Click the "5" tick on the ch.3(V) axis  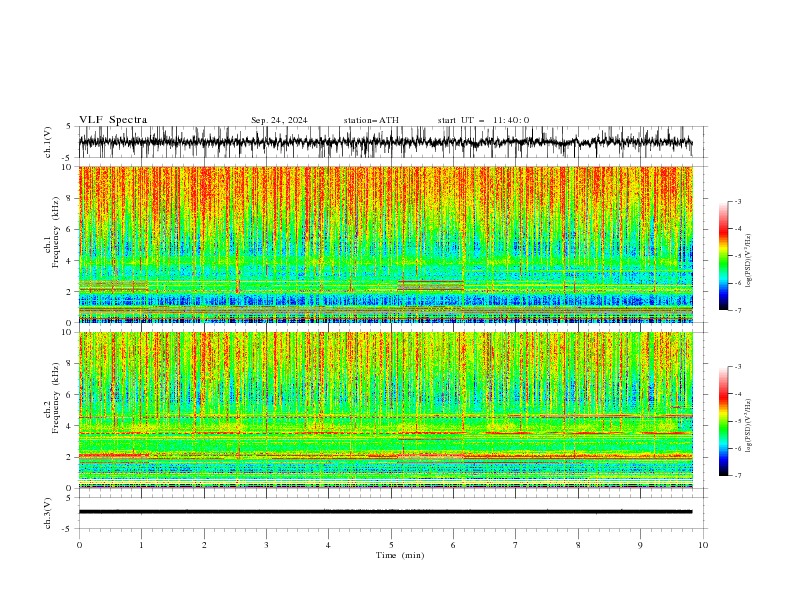[x=69, y=498]
